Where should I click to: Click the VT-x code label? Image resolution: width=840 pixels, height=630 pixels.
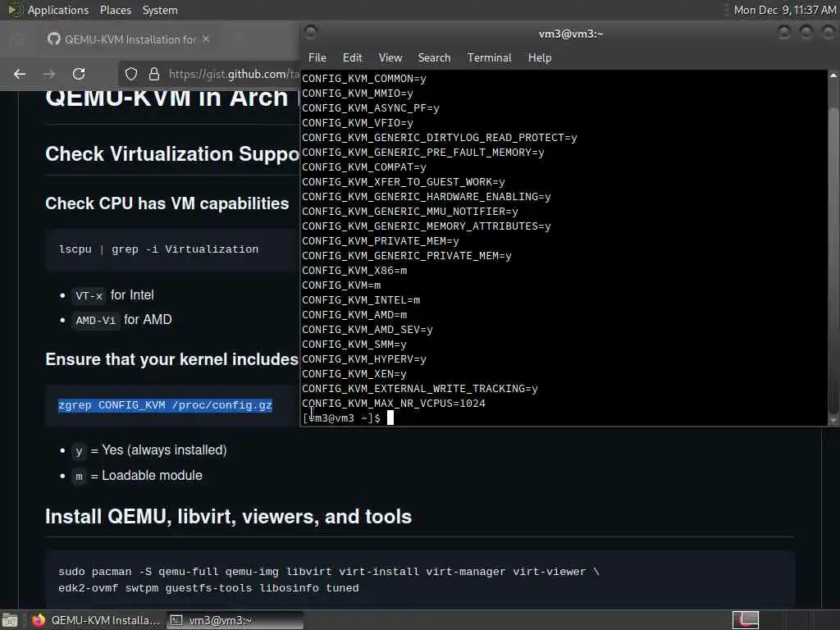(x=89, y=295)
